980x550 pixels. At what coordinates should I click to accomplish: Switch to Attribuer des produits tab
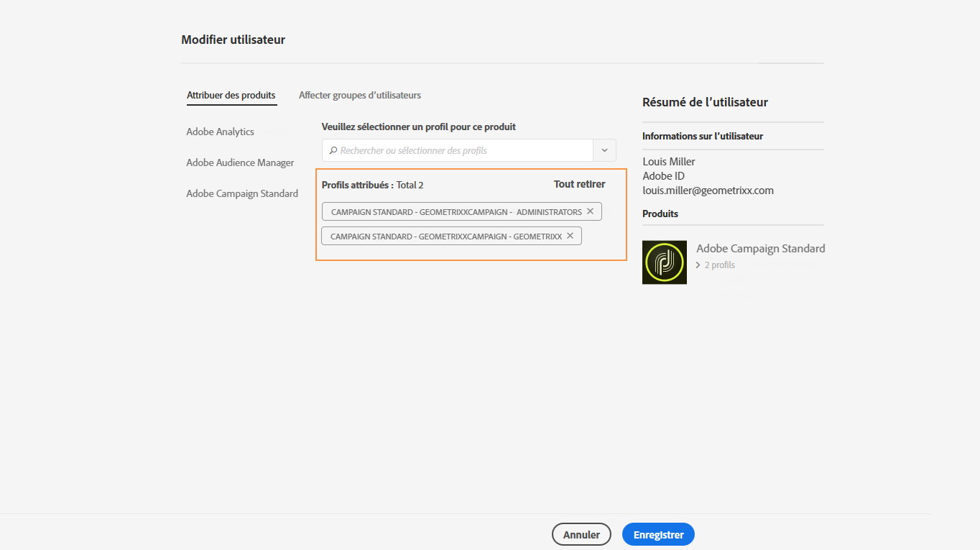pos(231,95)
